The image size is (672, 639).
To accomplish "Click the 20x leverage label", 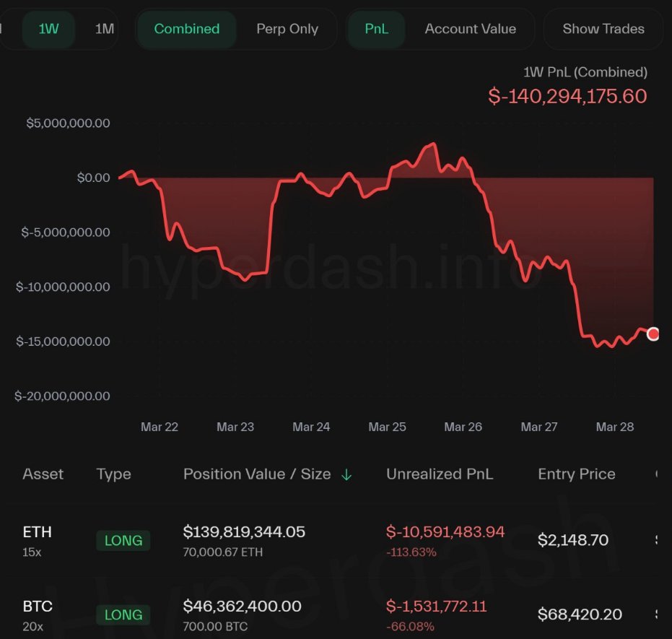I will (33, 627).
